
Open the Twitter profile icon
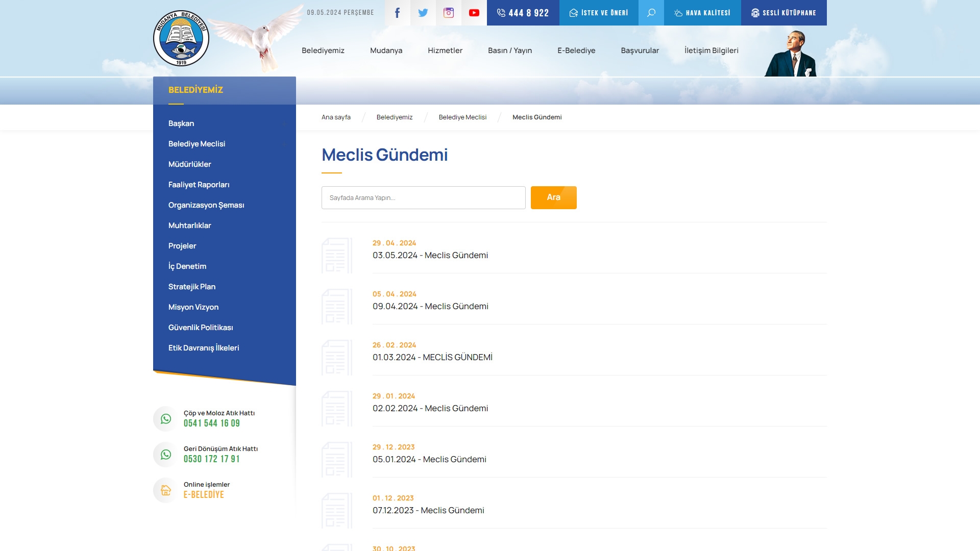click(x=423, y=13)
